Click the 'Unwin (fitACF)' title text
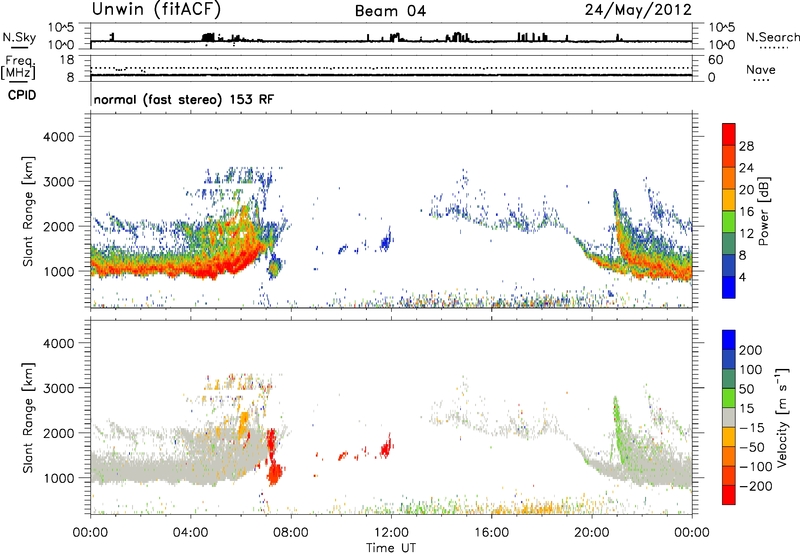The image size is (800, 554). [156, 10]
